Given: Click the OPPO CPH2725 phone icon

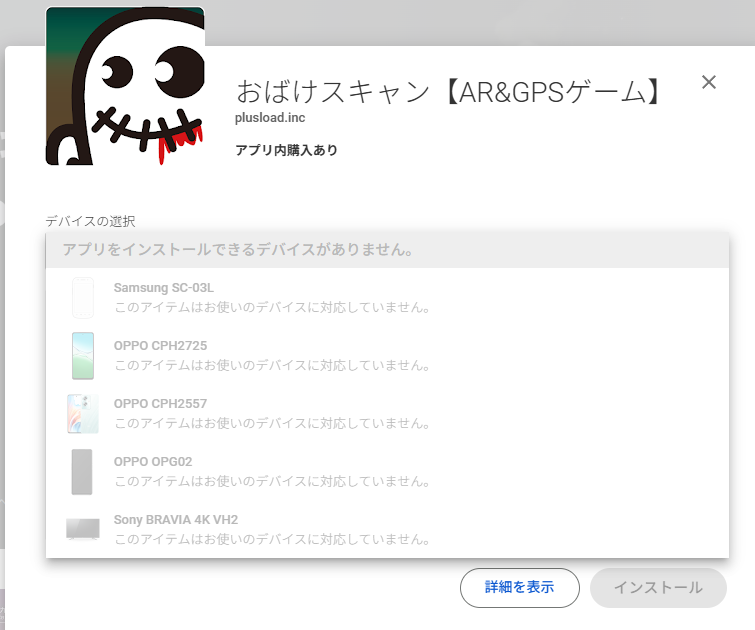Looking at the screenshot, I should [83, 355].
